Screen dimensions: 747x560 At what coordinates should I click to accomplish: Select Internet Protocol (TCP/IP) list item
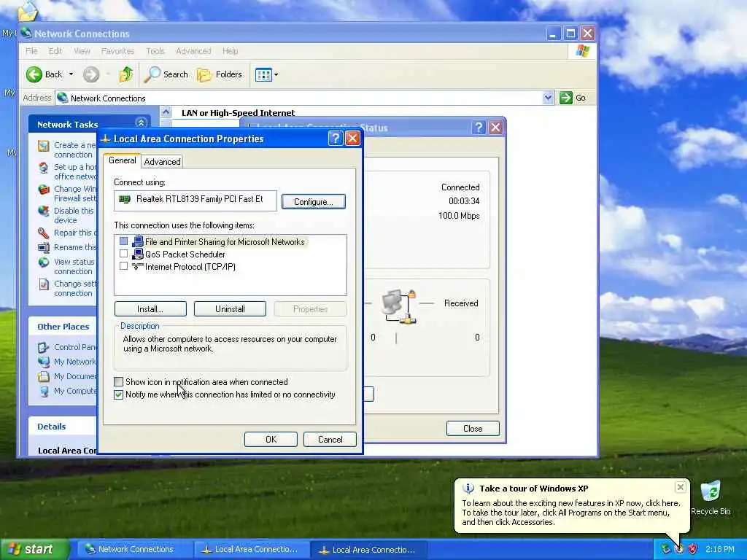(x=190, y=267)
